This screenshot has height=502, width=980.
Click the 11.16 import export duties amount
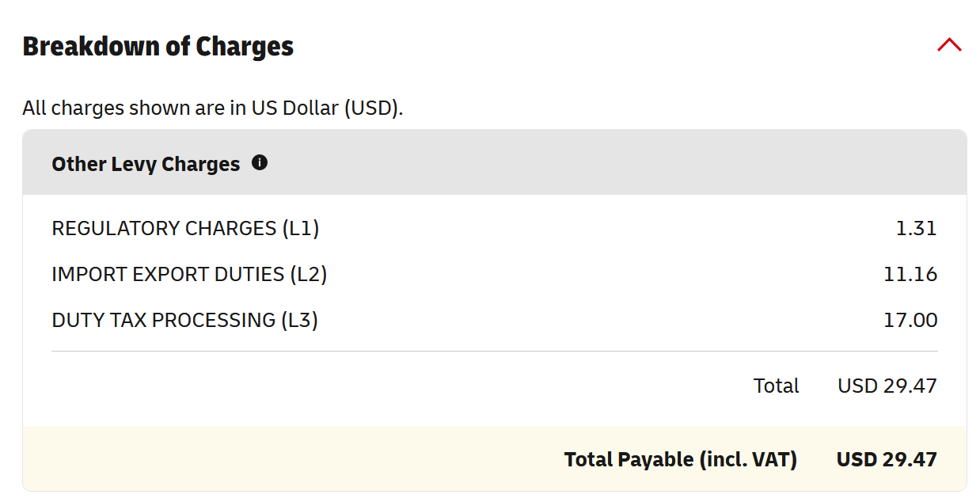pyautogui.click(x=910, y=275)
